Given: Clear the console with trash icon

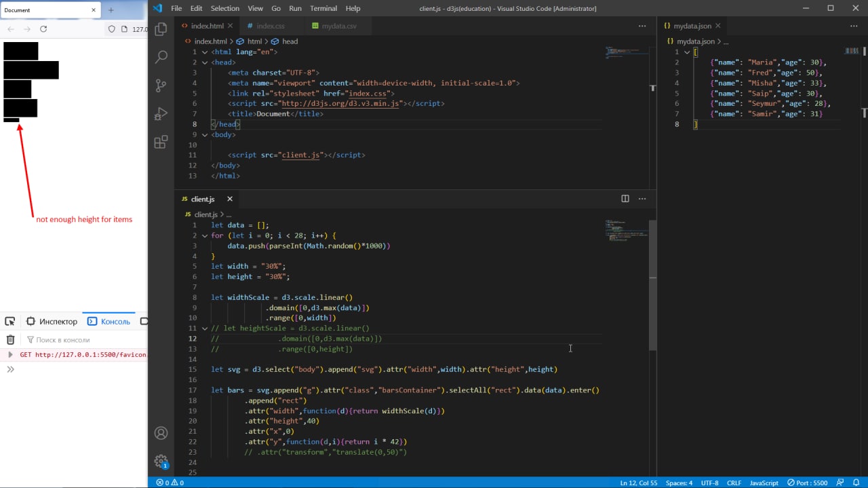Looking at the screenshot, I should (x=10, y=339).
